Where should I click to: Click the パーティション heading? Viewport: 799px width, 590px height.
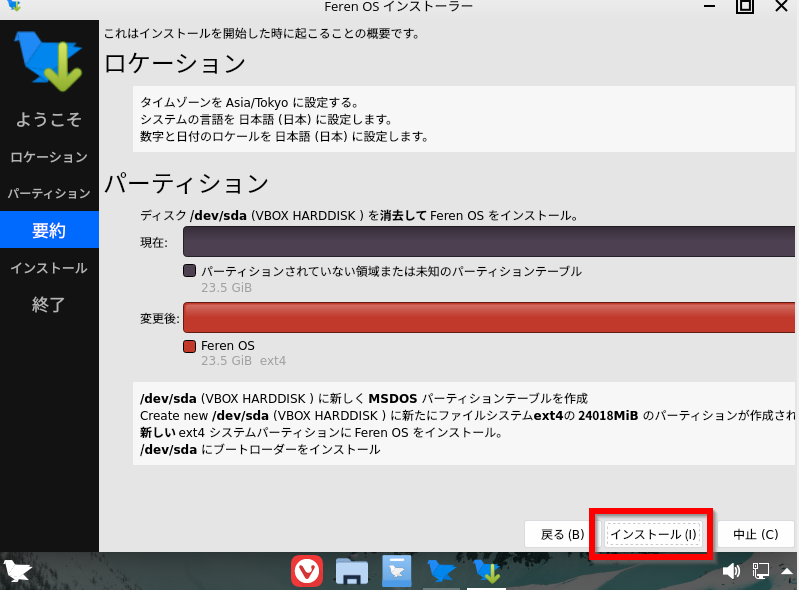187,183
